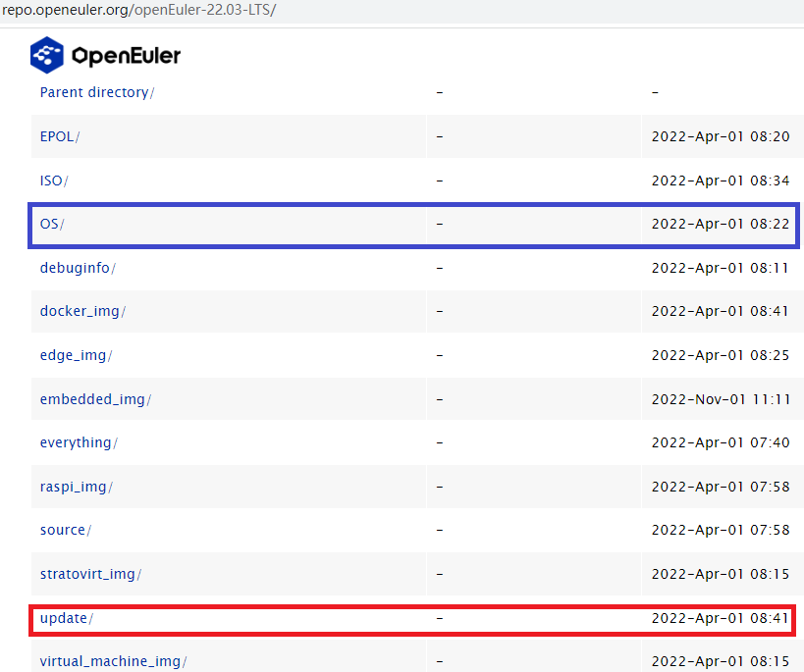Browse the everything folder

(x=75, y=441)
